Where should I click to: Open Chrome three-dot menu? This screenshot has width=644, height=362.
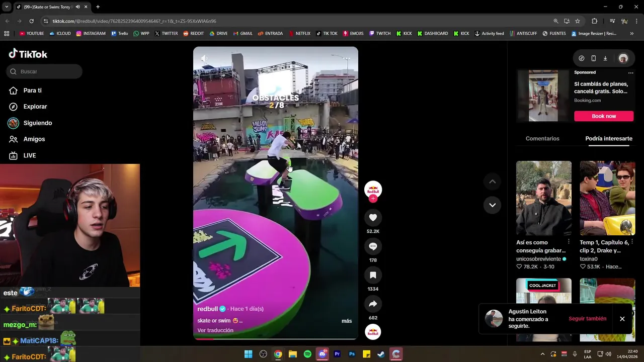point(636,21)
